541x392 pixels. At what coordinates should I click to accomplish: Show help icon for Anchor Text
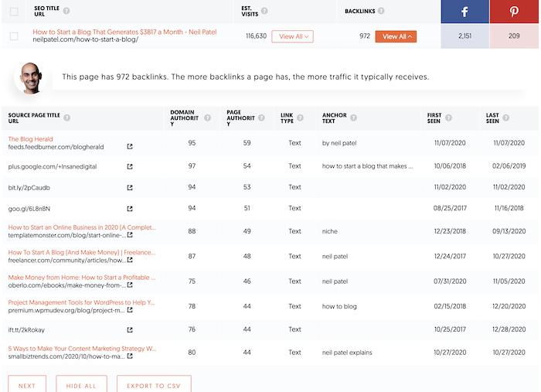click(x=353, y=118)
